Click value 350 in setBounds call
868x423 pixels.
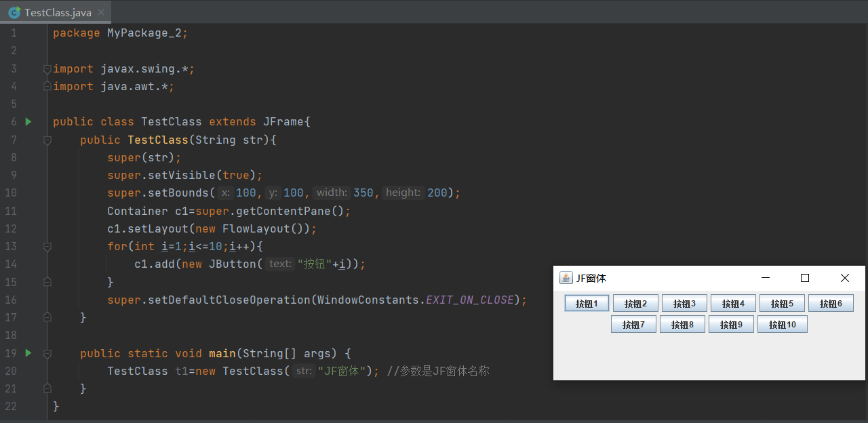click(x=363, y=193)
